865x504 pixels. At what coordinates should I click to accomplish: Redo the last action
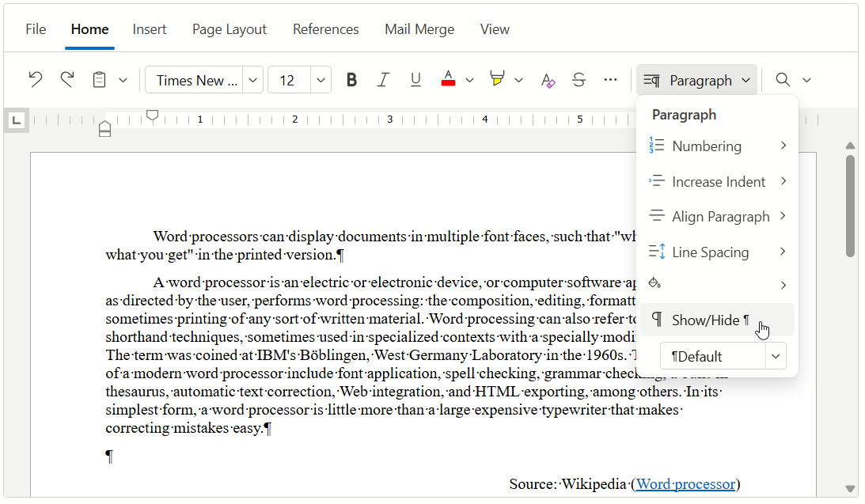point(67,79)
